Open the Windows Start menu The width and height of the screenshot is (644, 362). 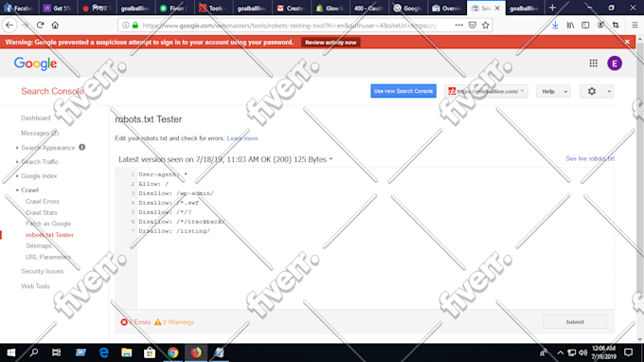(x=11, y=353)
